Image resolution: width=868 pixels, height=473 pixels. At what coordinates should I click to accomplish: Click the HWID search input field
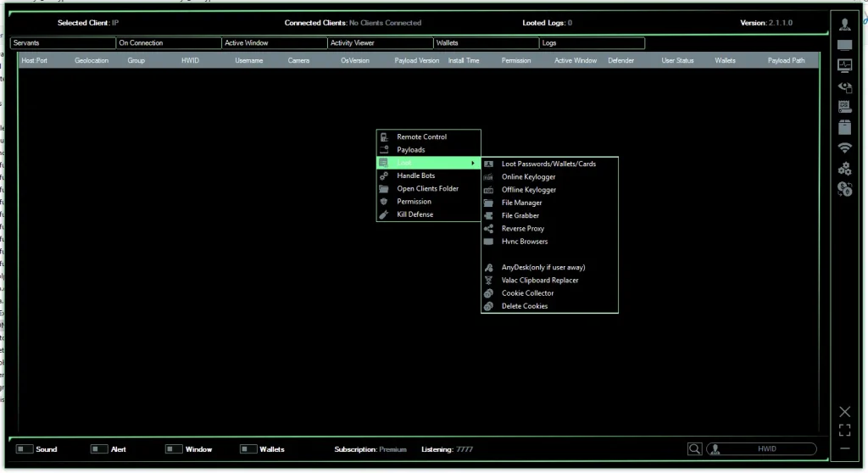(x=766, y=449)
